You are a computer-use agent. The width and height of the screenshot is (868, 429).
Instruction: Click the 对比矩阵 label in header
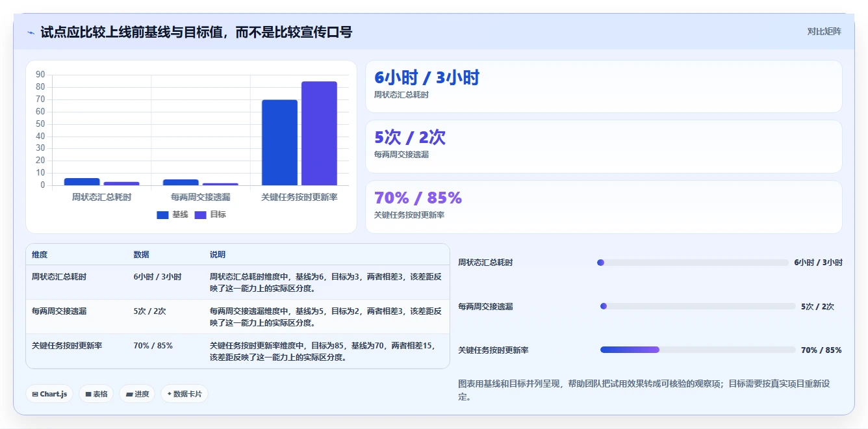(824, 31)
